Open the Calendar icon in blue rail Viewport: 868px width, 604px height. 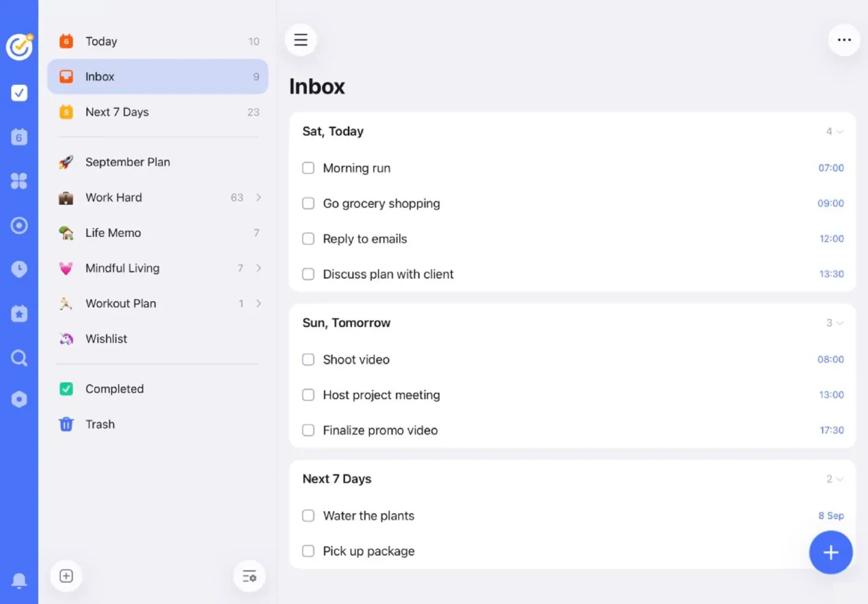coord(19,137)
